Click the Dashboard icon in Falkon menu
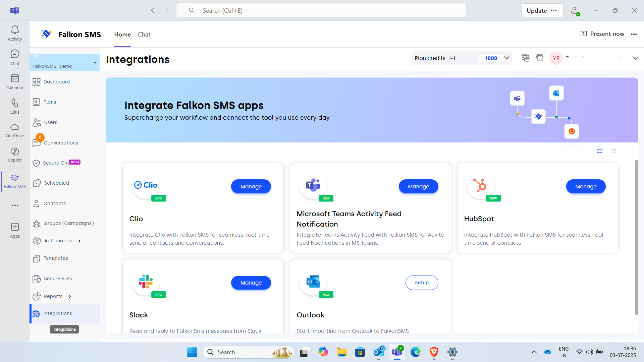 (36, 82)
